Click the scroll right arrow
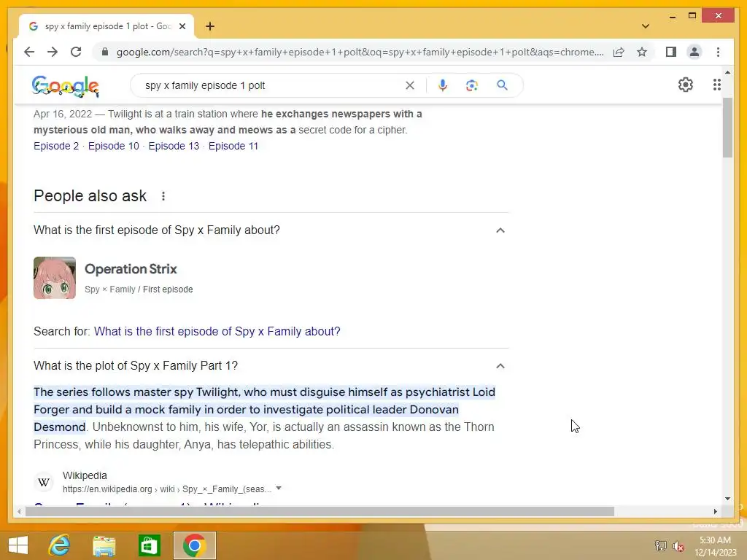Screen dimensions: 747x560 pyautogui.click(x=715, y=511)
